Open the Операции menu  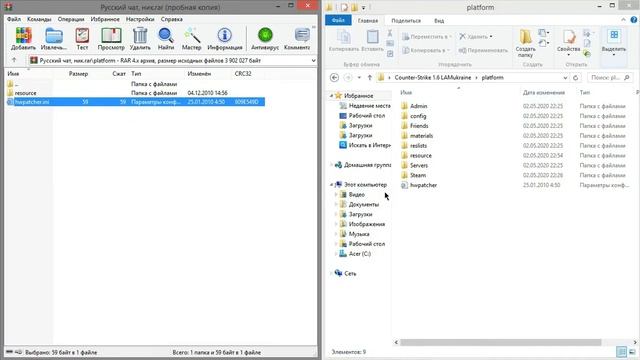[x=71, y=19]
